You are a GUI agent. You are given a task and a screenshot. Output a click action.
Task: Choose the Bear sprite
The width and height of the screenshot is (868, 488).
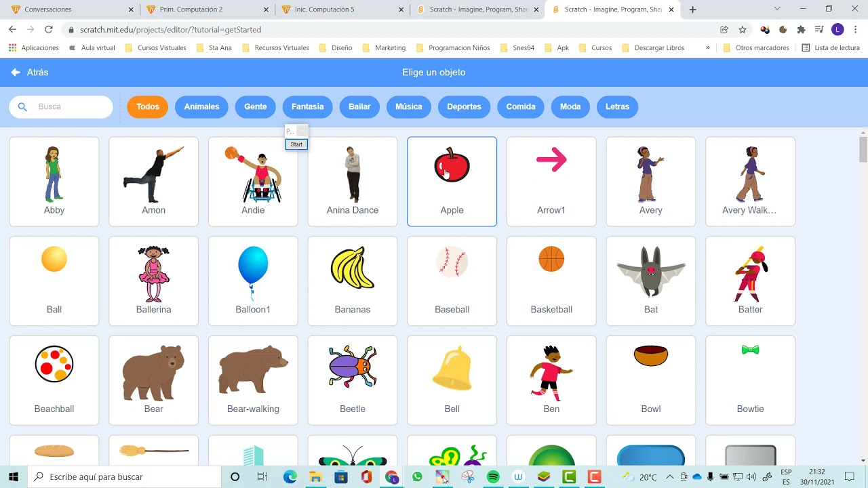[x=154, y=381]
